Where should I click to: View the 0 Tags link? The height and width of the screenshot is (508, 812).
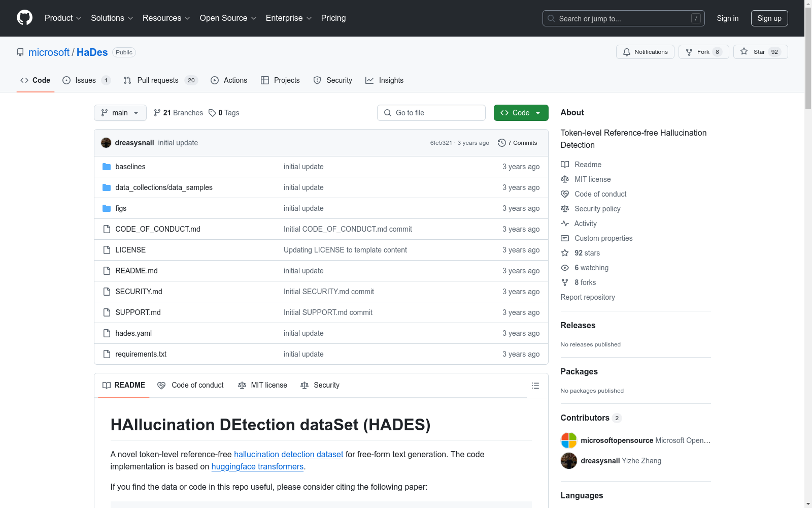[224, 113]
